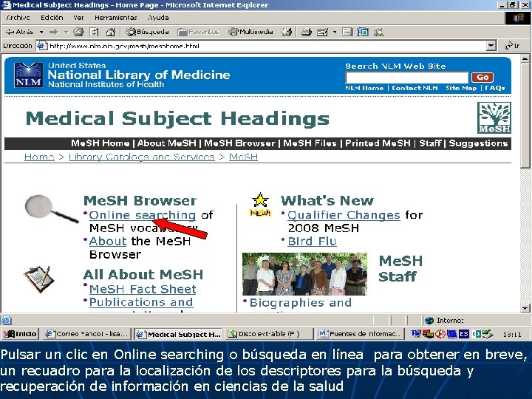This screenshot has height=399, width=532.
Task: Open the Qualifier Changes link
Action: tap(344, 215)
